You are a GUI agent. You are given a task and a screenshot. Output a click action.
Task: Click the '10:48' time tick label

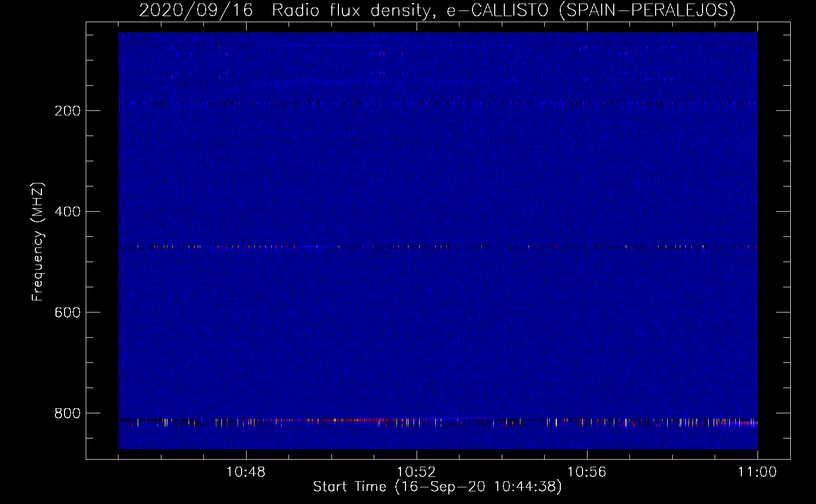(246, 472)
